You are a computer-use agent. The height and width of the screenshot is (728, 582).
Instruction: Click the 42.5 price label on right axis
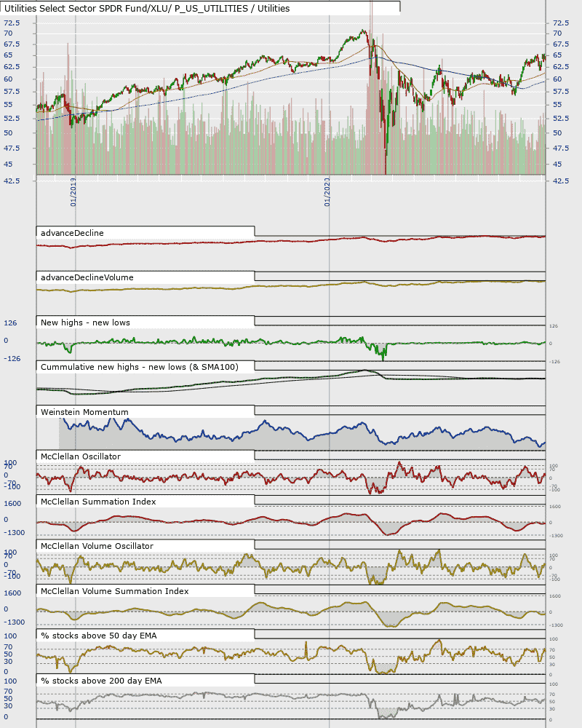click(x=561, y=181)
